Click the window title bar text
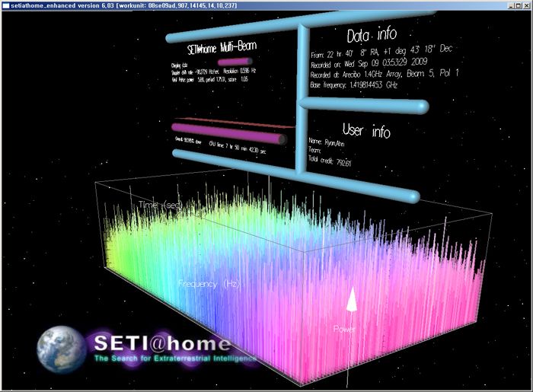This screenshot has width=533, height=392. [x=123, y=5]
